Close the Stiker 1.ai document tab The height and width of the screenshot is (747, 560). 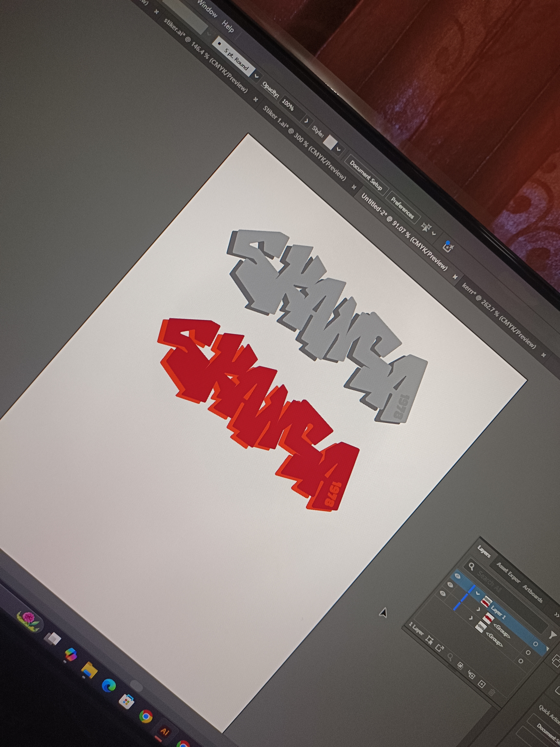point(354,187)
